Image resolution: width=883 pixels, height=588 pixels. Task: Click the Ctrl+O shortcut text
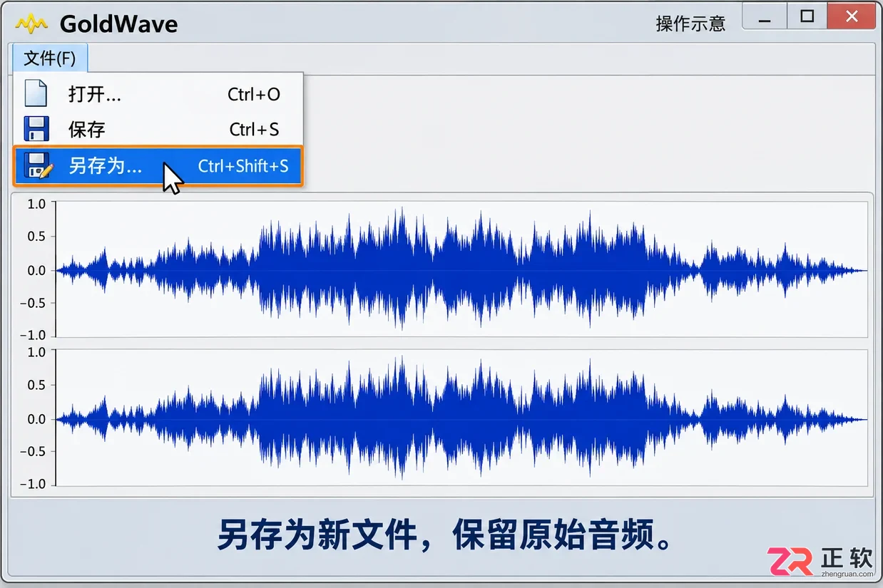(254, 94)
